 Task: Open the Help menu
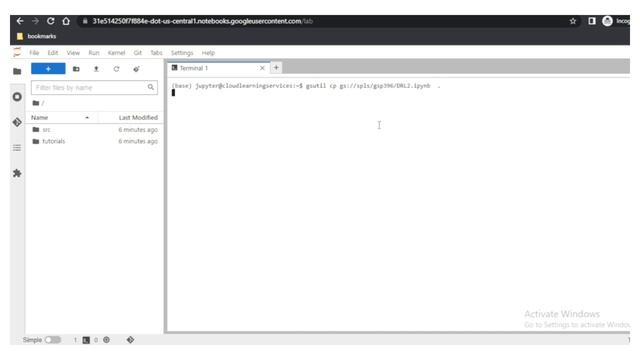click(x=208, y=53)
